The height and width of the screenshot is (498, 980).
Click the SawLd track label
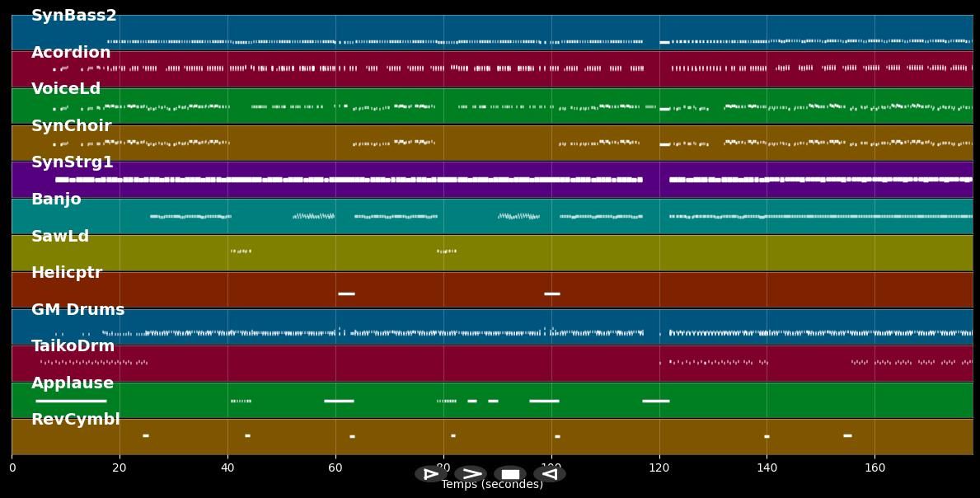point(60,237)
